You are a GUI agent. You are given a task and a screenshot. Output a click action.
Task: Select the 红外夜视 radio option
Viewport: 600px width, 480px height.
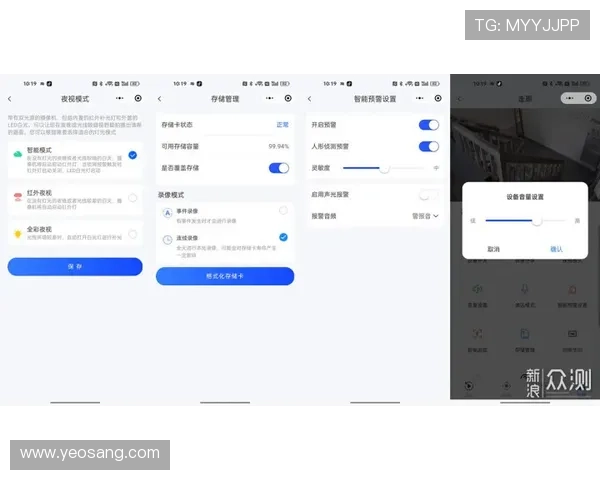pyautogui.click(x=133, y=198)
